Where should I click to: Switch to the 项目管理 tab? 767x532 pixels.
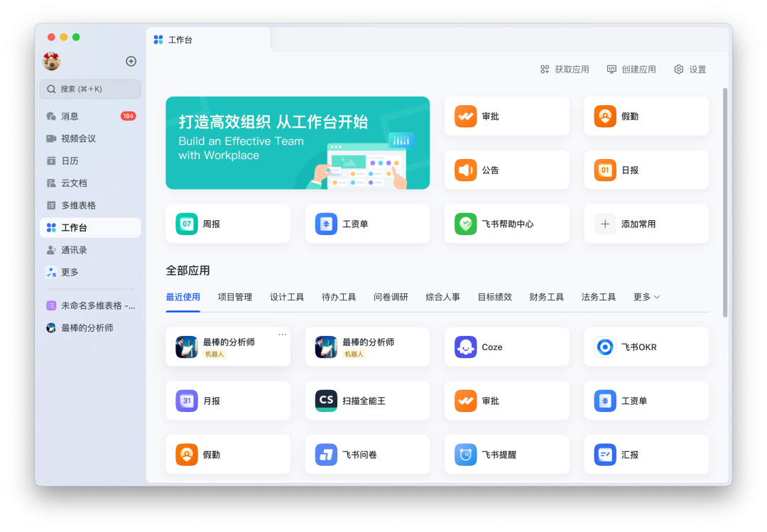[x=235, y=297]
